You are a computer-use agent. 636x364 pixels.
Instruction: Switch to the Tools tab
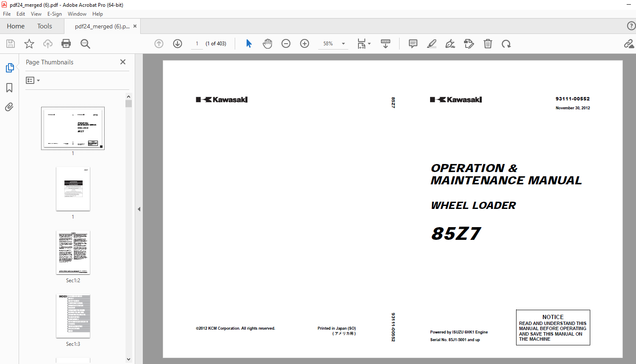click(44, 26)
